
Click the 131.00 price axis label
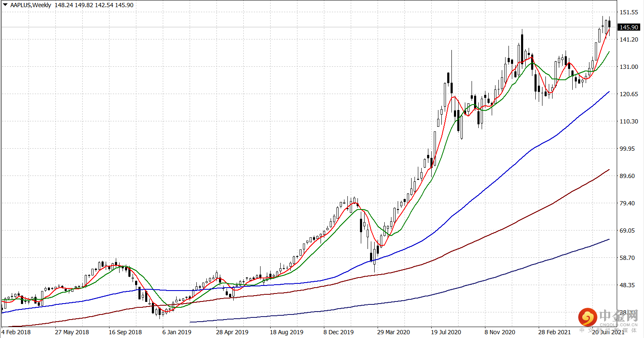629,67
